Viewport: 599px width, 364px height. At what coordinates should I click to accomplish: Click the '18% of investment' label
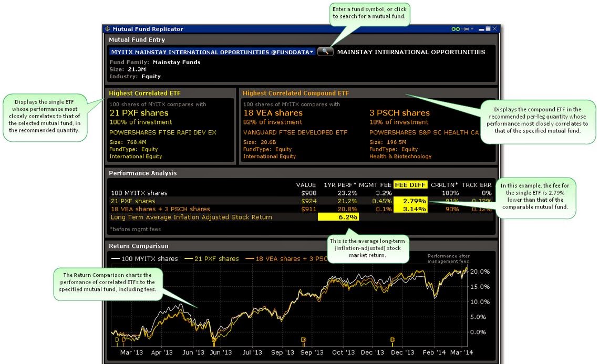(398, 122)
